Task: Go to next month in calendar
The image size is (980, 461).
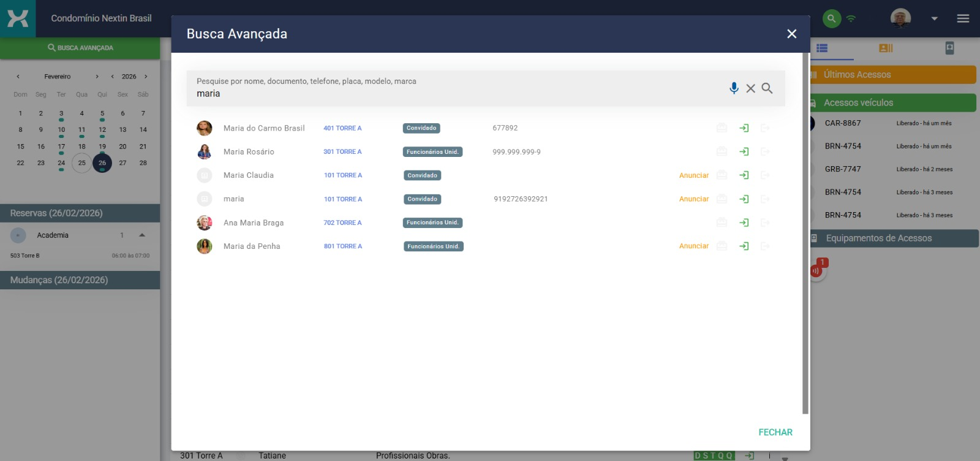Action: click(x=97, y=77)
